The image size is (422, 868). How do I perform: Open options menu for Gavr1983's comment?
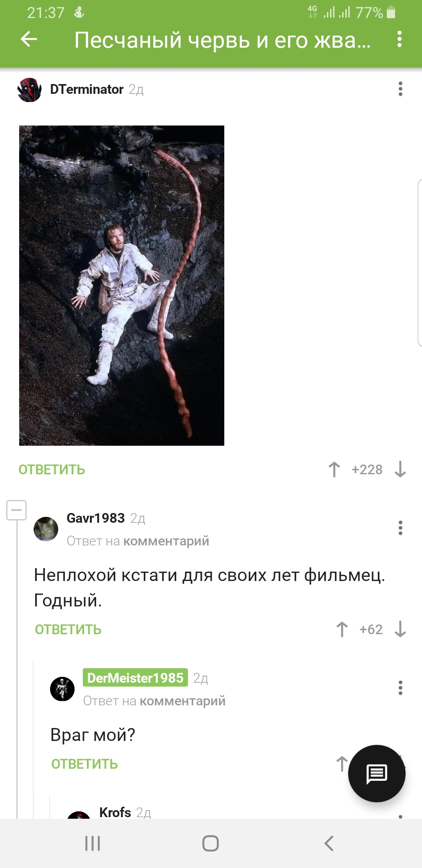tap(400, 528)
